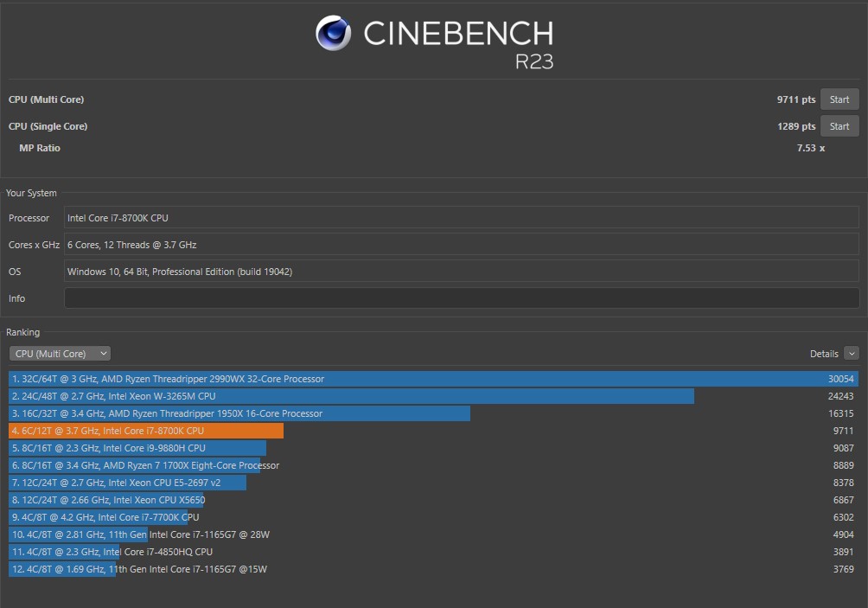The width and height of the screenshot is (868, 608).
Task: Select highlighted row Intel Core i7-8700K
Action: 433,431
